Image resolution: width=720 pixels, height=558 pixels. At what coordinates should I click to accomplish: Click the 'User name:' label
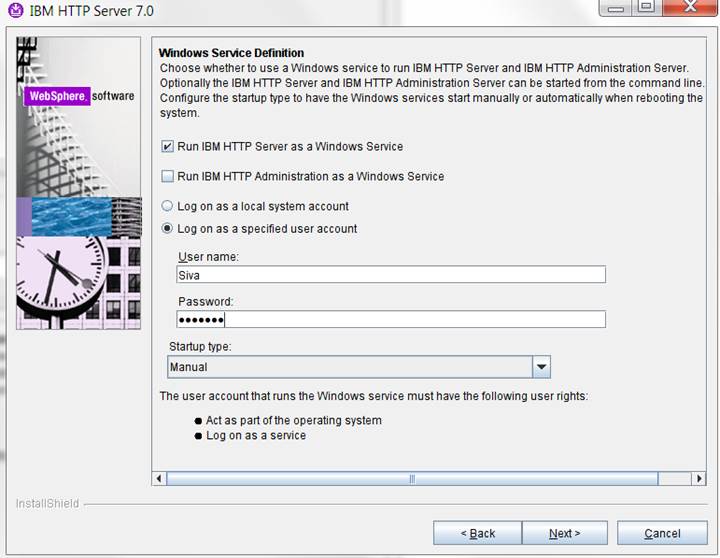(x=208, y=257)
